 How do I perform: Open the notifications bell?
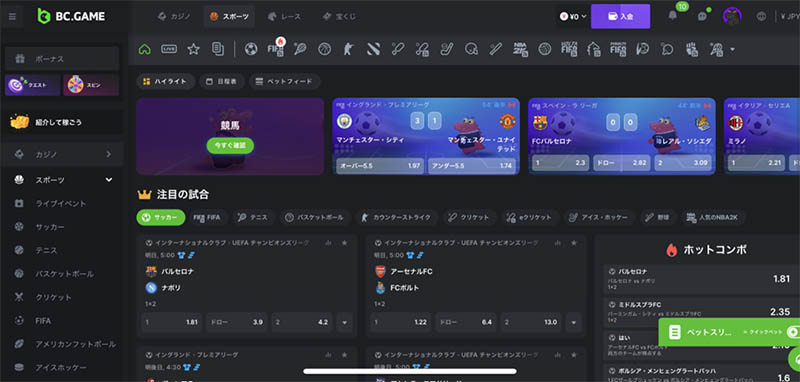pos(673,16)
